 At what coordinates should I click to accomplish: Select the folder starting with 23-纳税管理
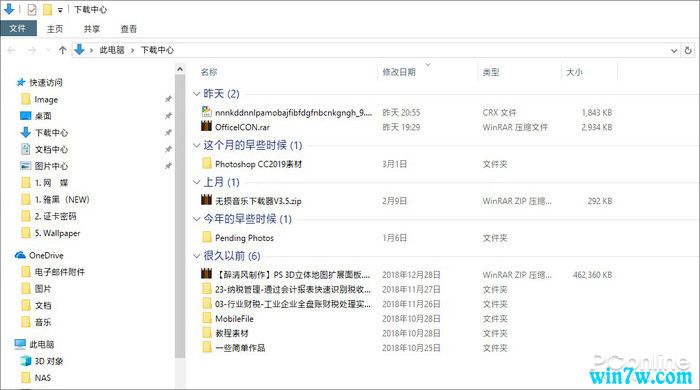[292, 290]
